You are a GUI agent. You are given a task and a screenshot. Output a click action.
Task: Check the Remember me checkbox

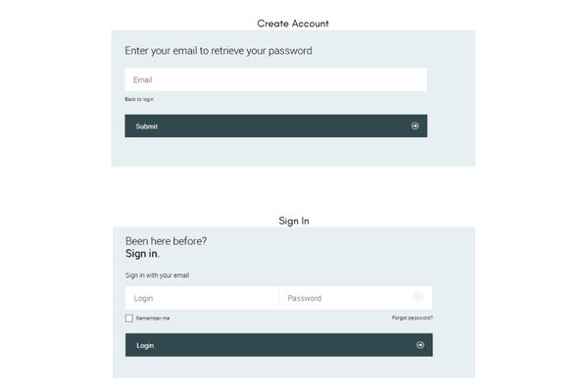point(129,318)
